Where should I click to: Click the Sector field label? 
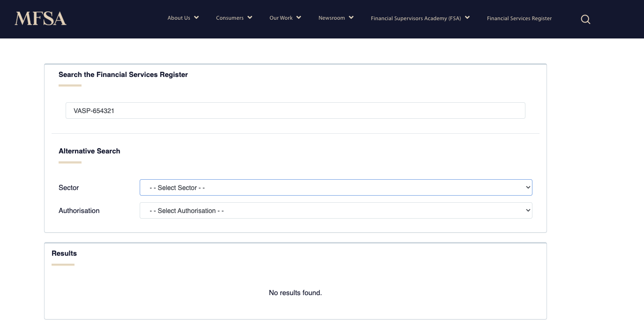[x=69, y=188]
